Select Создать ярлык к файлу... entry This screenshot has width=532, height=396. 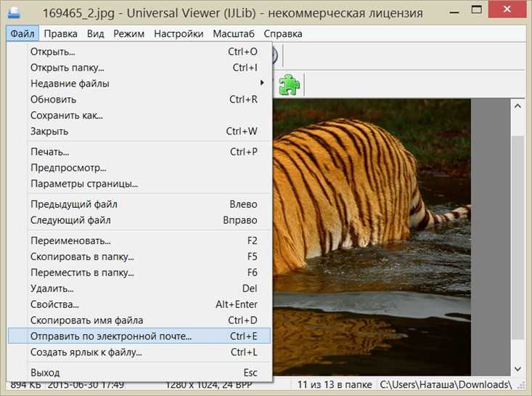139,352
